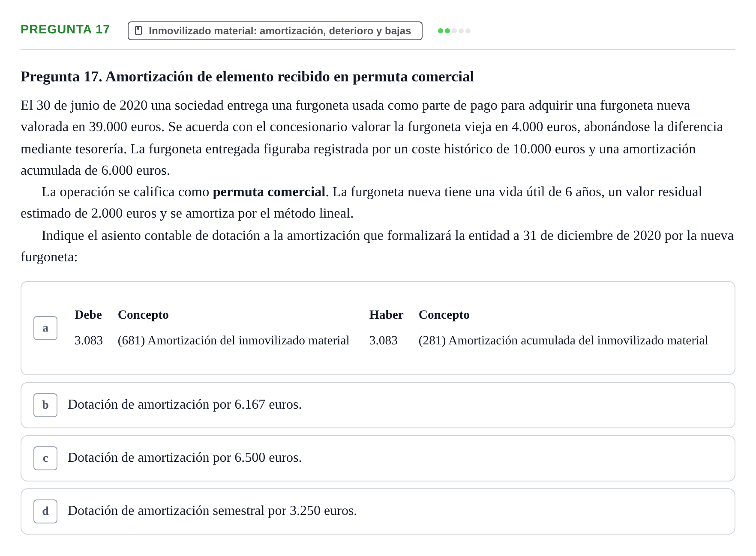This screenshot has width=756, height=556.
Task: Click the Debe column header
Action: pos(88,315)
